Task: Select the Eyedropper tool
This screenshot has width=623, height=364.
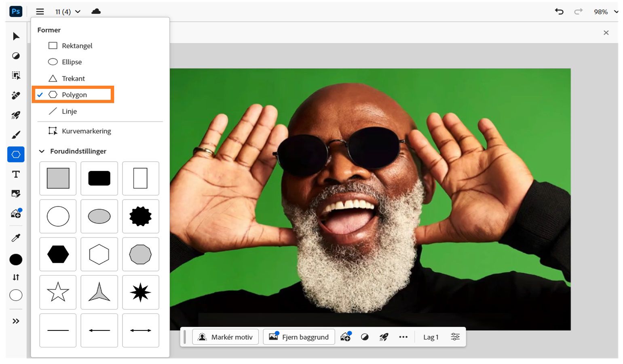Action: coord(16,238)
